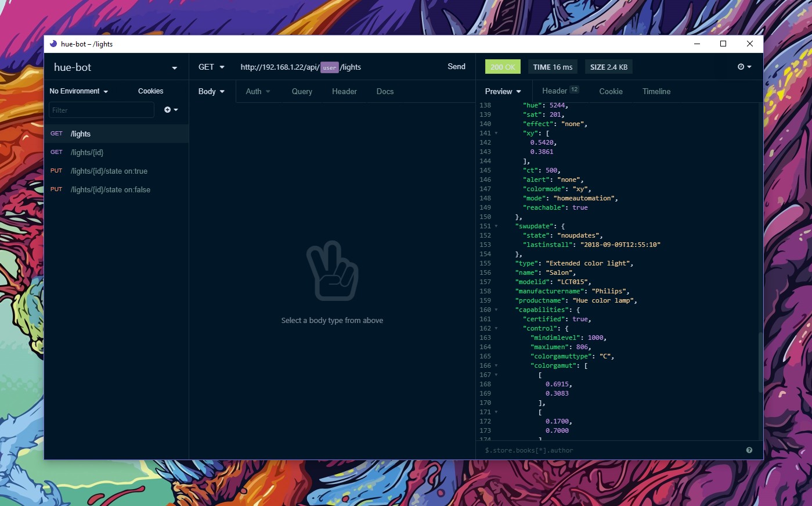Open the response history clock dropdown

[x=744, y=67]
